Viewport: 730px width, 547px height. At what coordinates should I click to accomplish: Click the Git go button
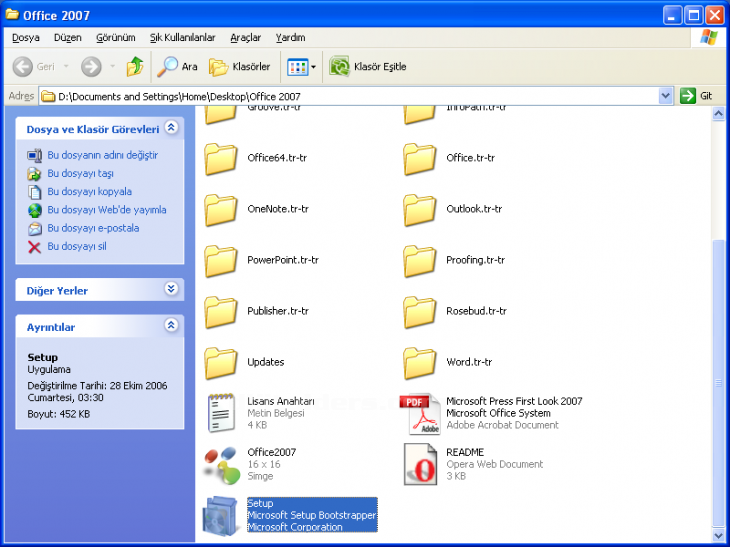coord(696,96)
